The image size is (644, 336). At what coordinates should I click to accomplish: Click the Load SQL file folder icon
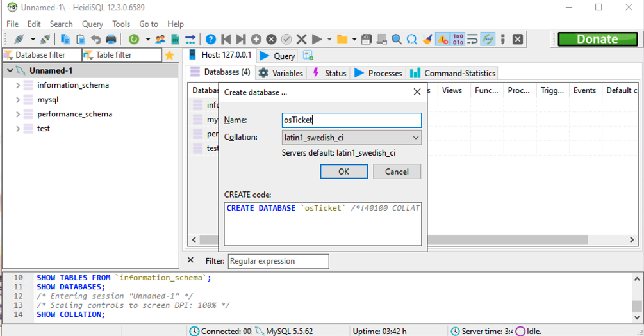pos(342,40)
